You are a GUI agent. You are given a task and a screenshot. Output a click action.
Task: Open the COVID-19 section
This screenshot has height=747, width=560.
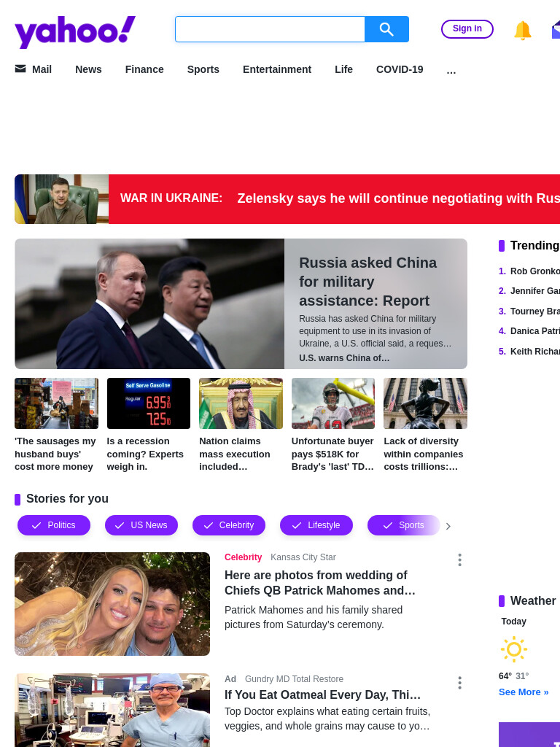(400, 69)
